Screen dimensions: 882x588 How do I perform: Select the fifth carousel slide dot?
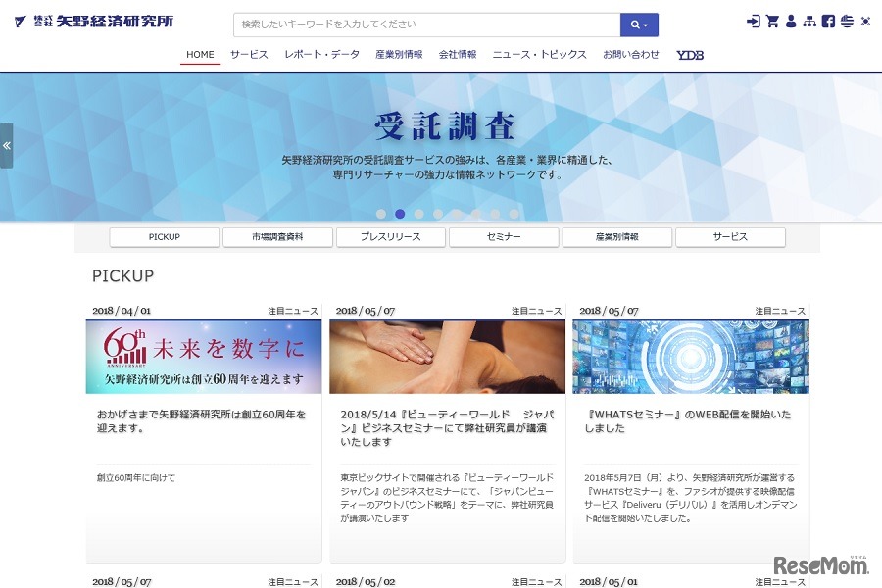click(x=457, y=214)
